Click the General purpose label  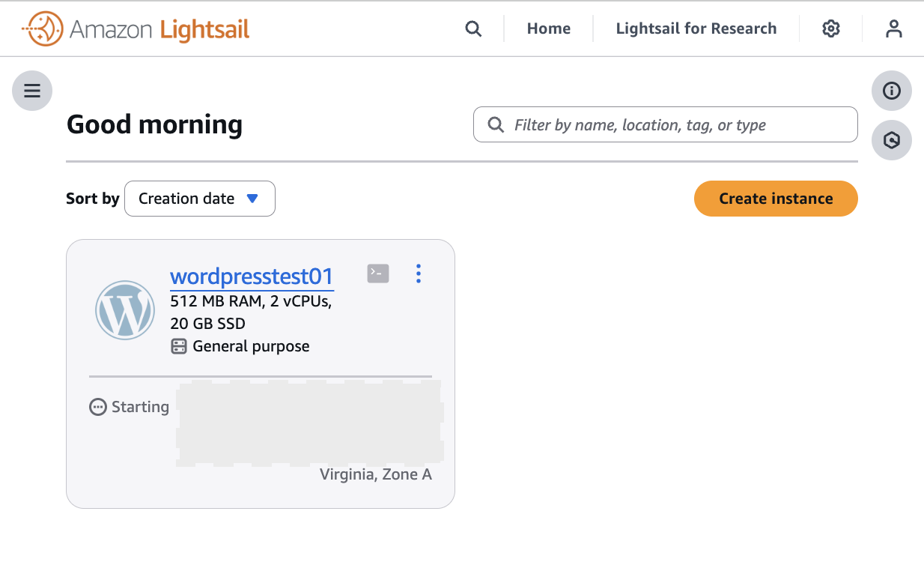coord(251,346)
